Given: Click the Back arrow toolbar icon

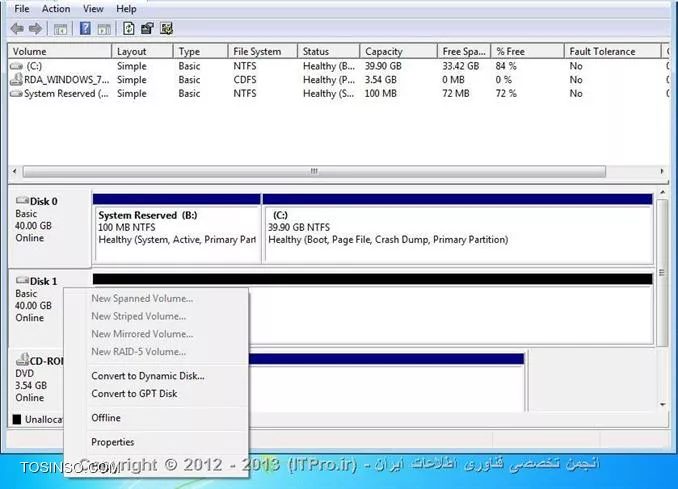Looking at the screenshot, I should [17, 29].
